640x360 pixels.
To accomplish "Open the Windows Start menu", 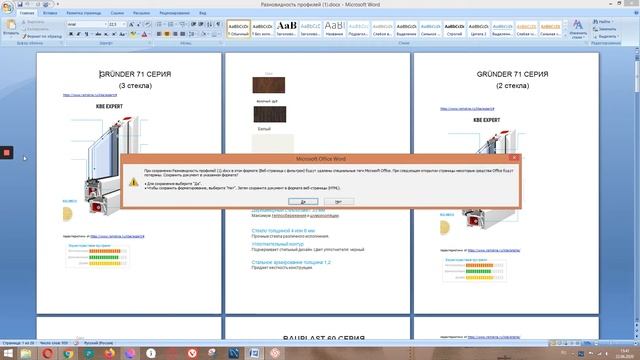I will (x=7, y=353).
